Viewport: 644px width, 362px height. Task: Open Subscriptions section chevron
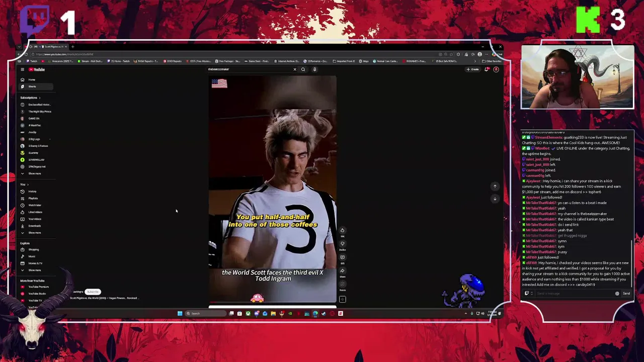click(x=40, y=98)
